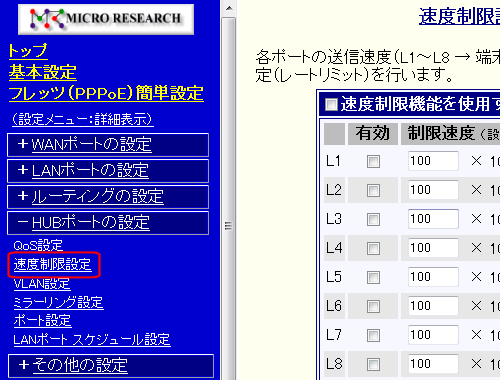Check the 有効 box for L8

pyautogui.click(x=373, y=364)
